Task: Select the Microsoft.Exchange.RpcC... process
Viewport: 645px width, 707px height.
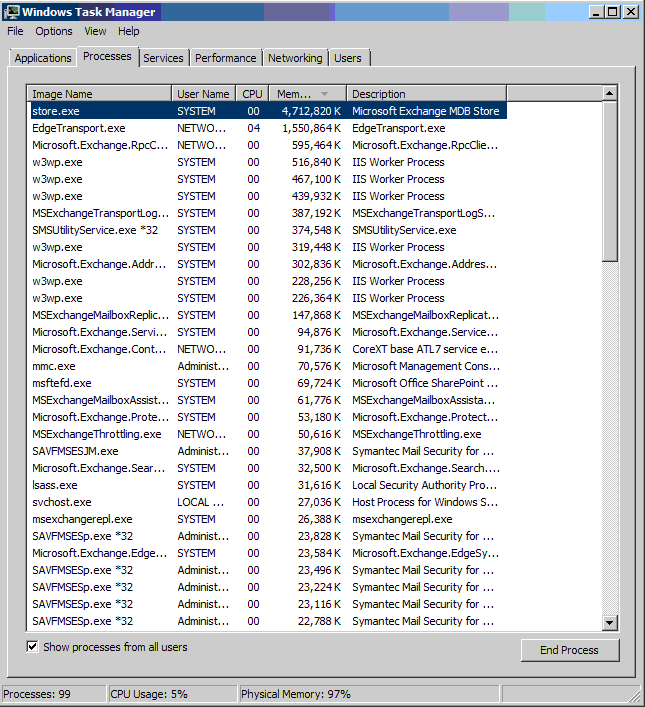Action: pyautogui.click(x=269, y=145)
